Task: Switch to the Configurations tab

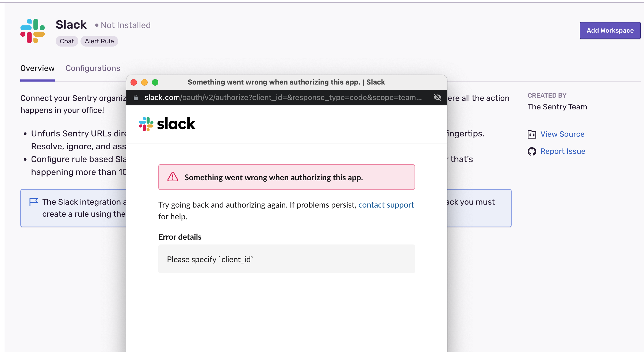Action: coord(93,68)
